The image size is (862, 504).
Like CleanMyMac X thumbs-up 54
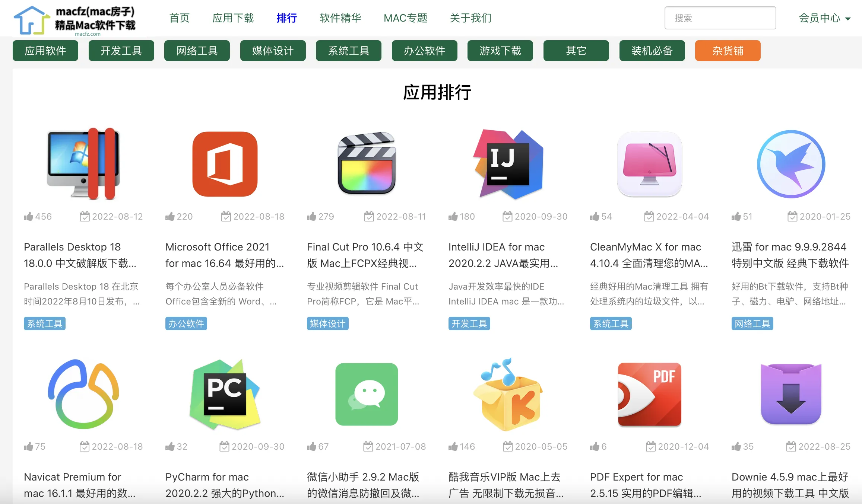(x=601, y=216)
